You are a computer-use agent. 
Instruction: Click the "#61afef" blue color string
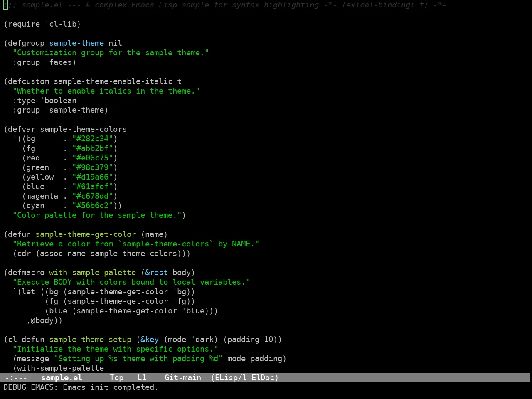tap(92, 187)
